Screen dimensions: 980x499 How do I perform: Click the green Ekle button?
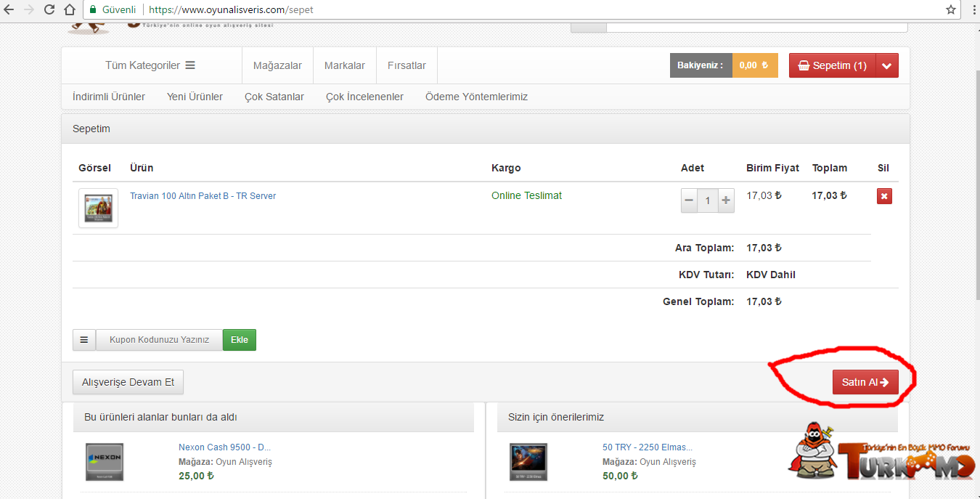click(x=240, y=340)
